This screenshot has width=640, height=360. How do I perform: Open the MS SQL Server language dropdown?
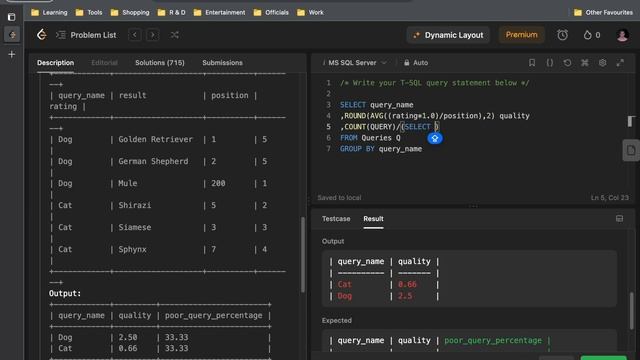tap(354, 63)
